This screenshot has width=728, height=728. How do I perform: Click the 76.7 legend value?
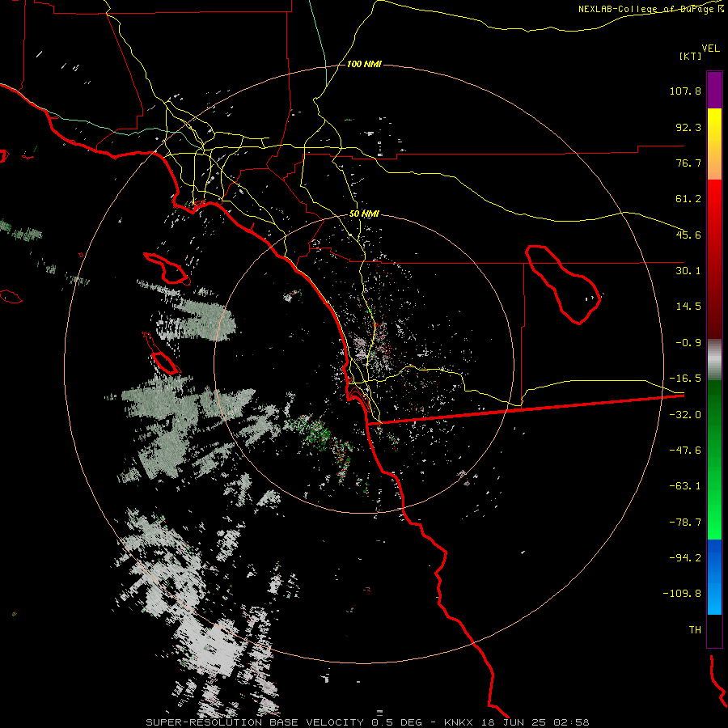(x=688, y=163)
